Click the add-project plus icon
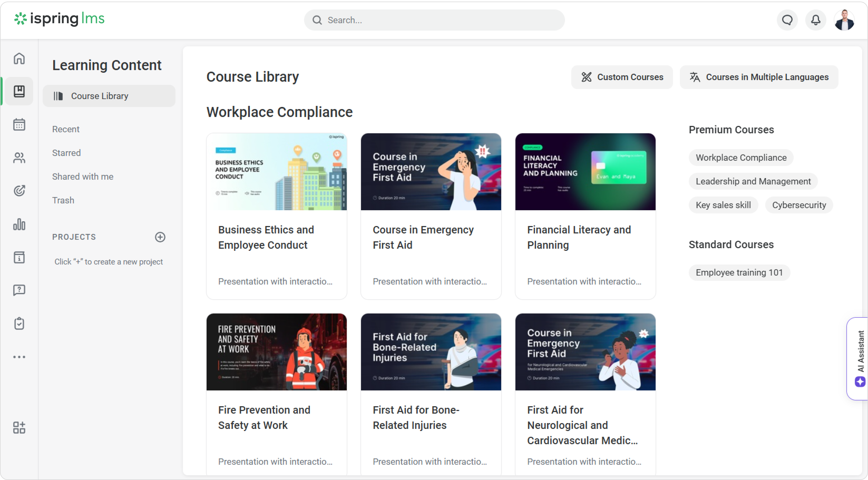Image resolution: width=868 pixels, height=480 pixels. click(x=160, y=237)
